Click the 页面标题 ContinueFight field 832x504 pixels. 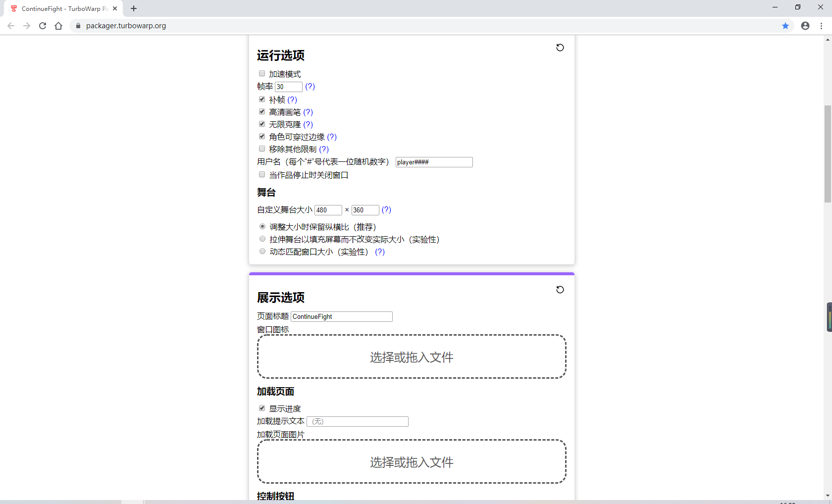click(342, 316)
